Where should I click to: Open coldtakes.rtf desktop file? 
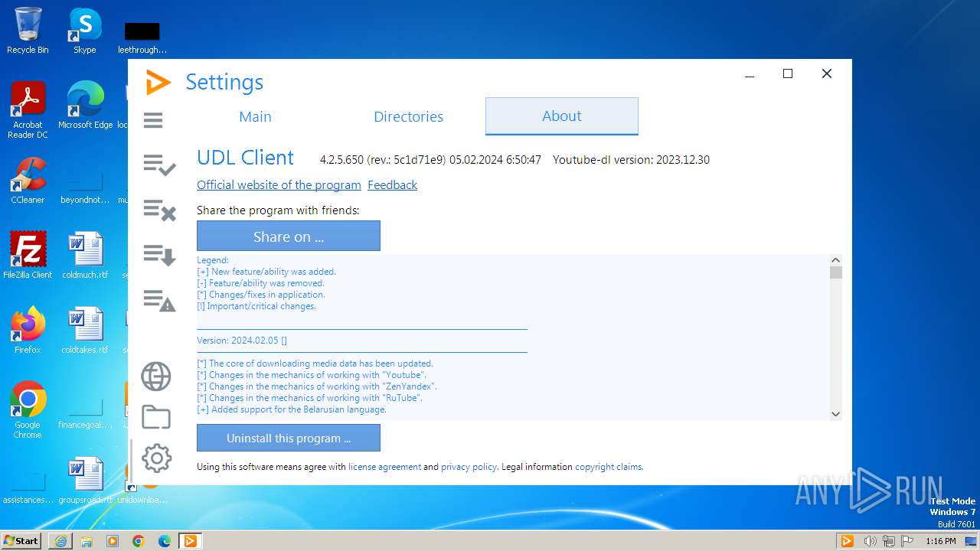tap(85, 331)
